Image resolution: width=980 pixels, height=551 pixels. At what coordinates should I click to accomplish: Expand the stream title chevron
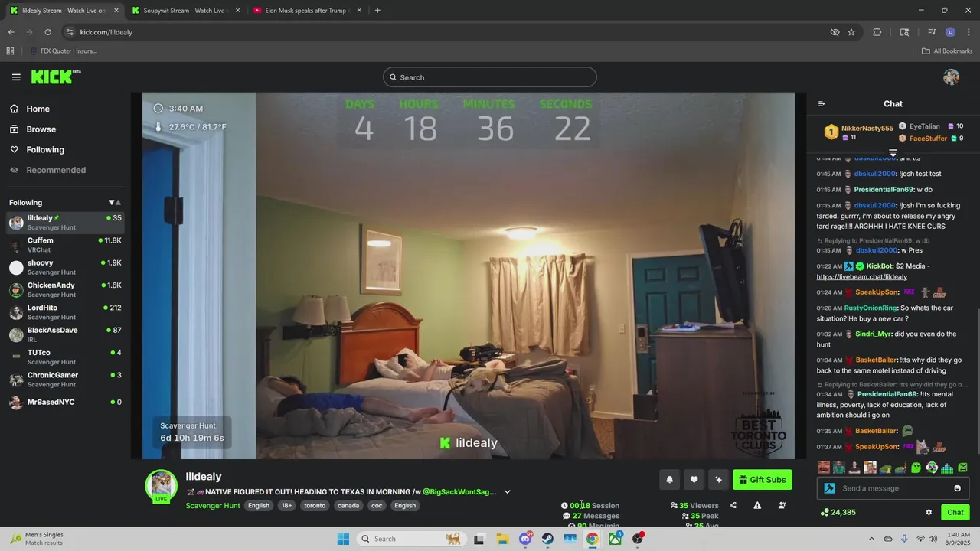click(x=507, y=492)
